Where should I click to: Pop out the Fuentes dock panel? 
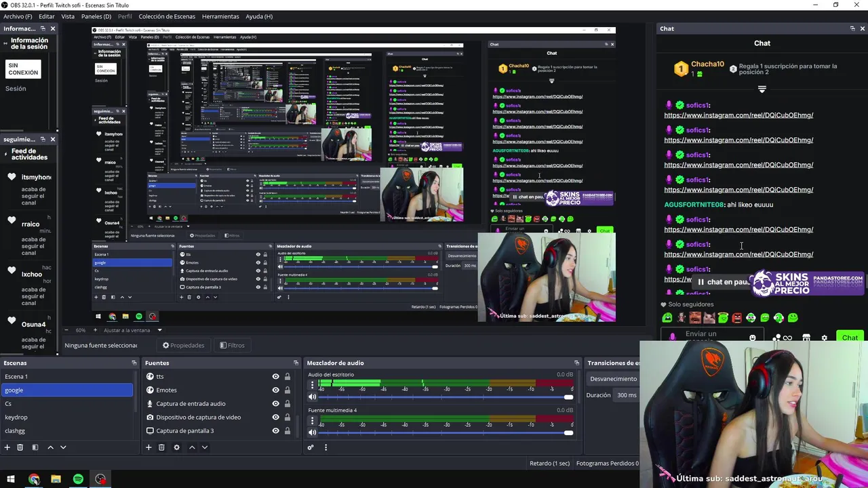click(296, 363)
